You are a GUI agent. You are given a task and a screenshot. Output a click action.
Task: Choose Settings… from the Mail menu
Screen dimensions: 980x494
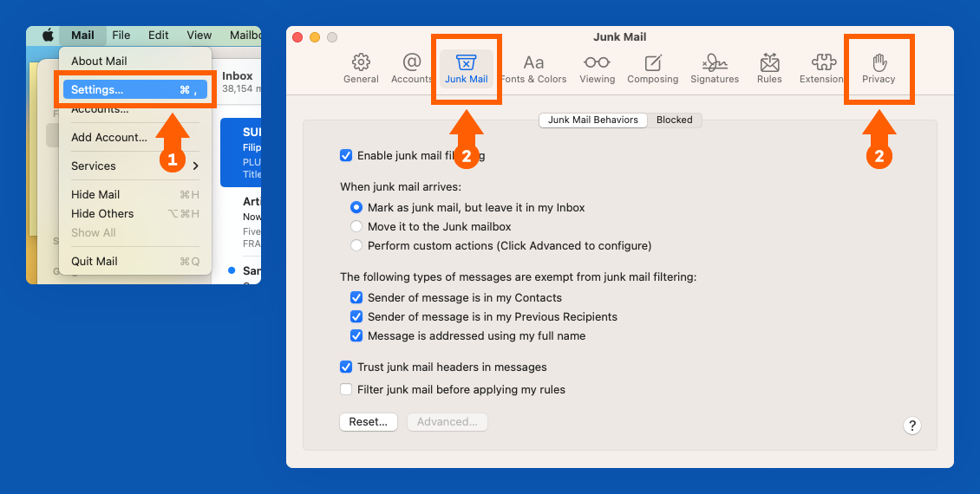pos(135,90)
